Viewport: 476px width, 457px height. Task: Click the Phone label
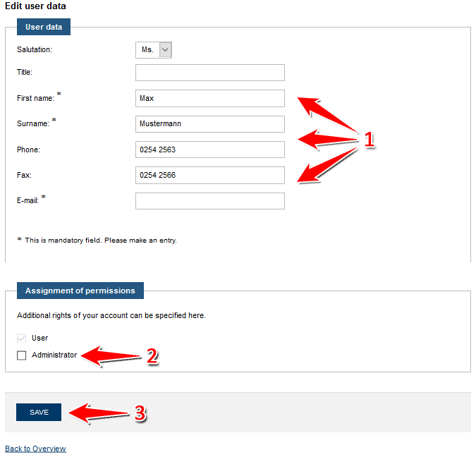[28, 150]
